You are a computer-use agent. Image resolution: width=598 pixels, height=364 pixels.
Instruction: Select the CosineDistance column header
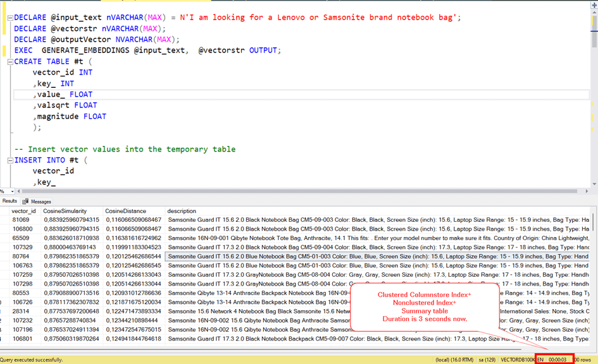point(125,211)
